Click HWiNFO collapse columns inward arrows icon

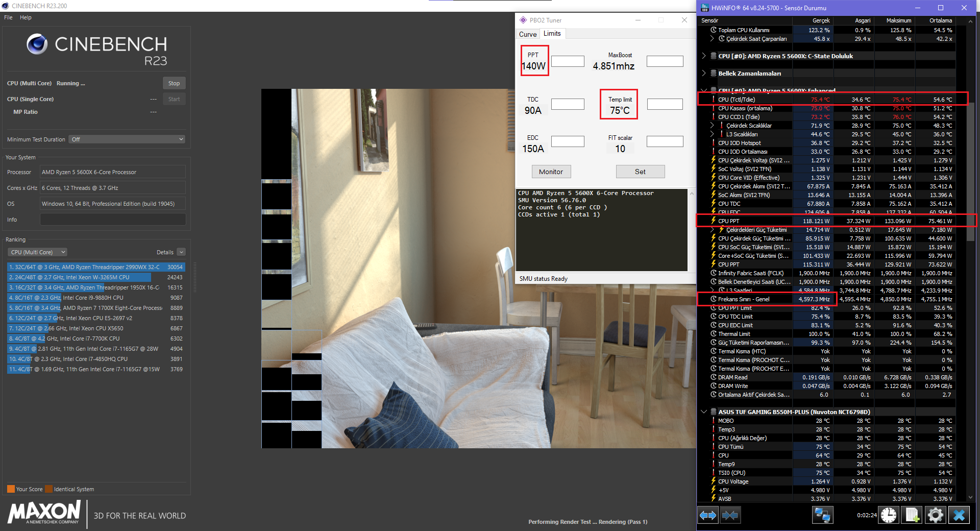click(x=730, y=515)
